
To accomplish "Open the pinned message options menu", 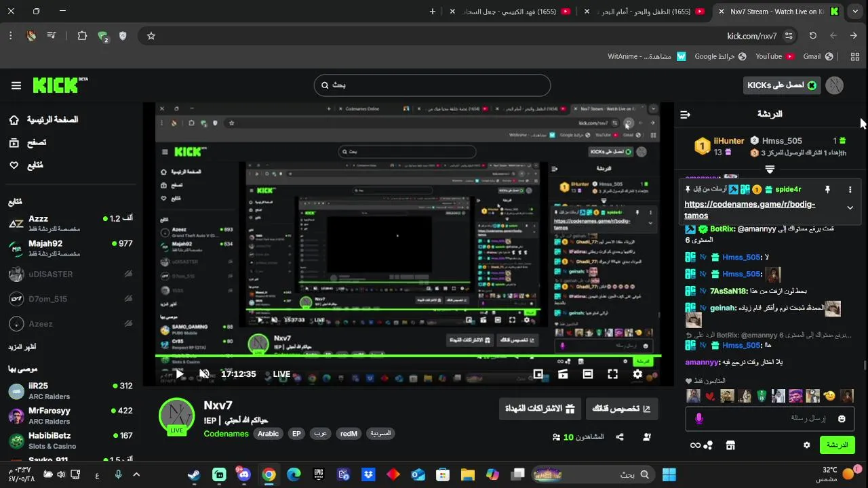I will point(850,190).
